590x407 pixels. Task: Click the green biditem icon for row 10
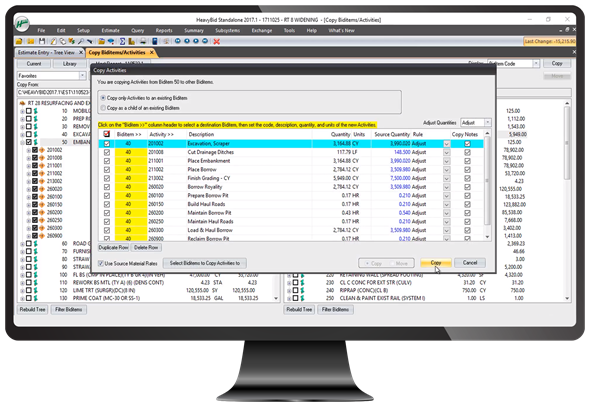click(x=36, y=111)
